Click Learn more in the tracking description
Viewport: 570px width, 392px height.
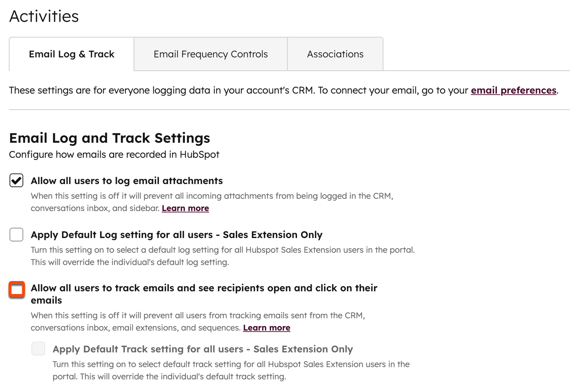coord(267,327)
